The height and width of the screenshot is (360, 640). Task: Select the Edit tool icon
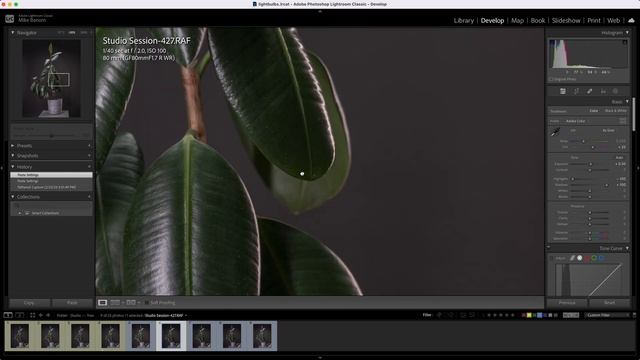click(x=563, y=91)
